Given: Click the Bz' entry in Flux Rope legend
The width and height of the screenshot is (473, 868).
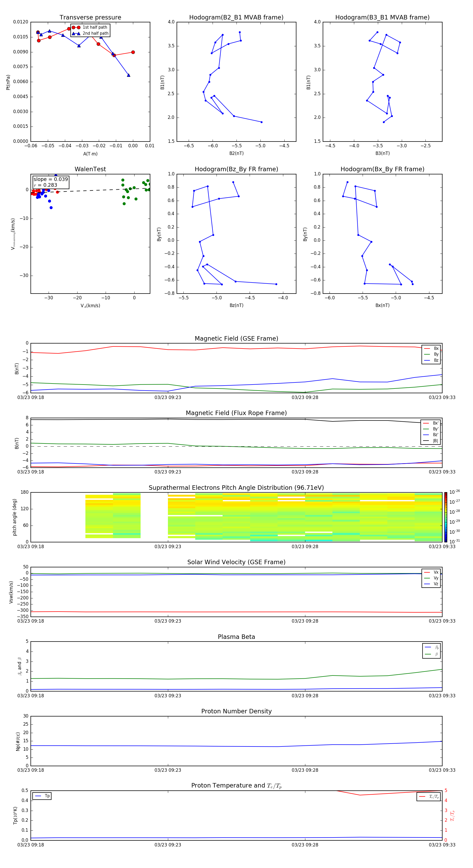Looking at the screenshot, I should [431, 435].
